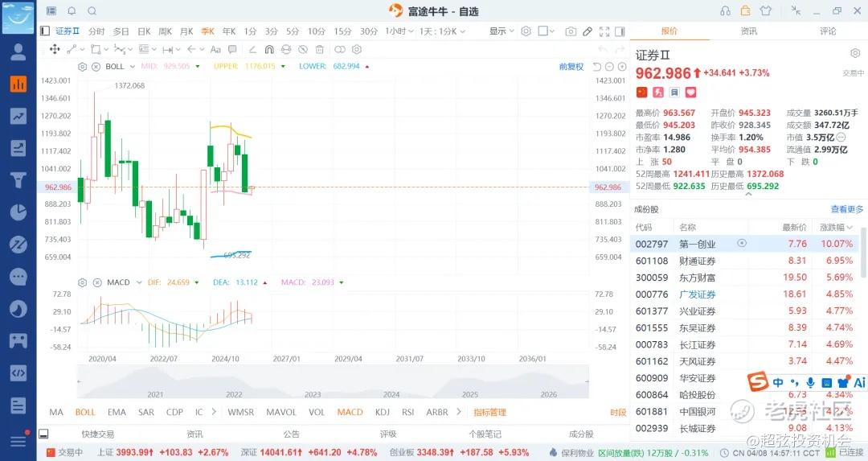Open the quote panel settings gear
This screenshot has width=868, height=461.
coord(855,53)
